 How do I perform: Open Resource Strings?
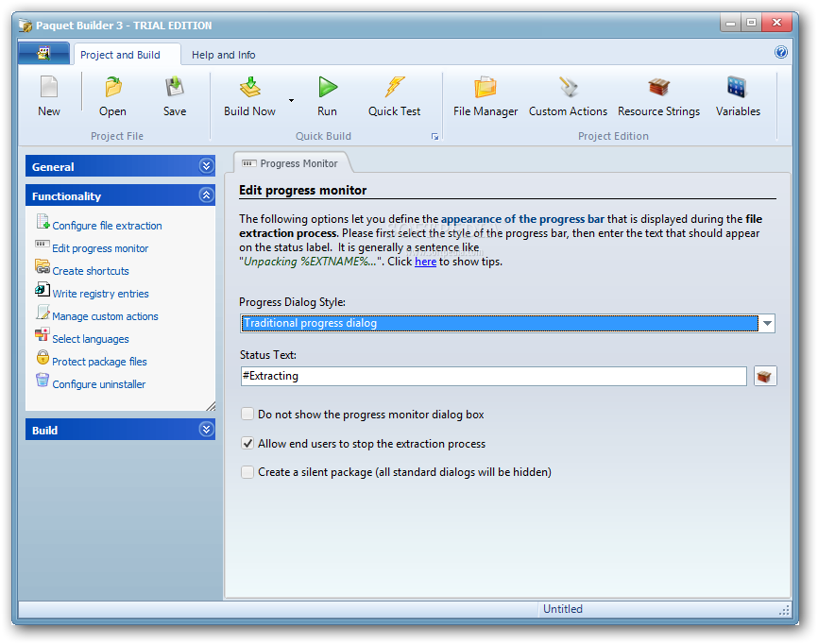(x=659, y=87)
